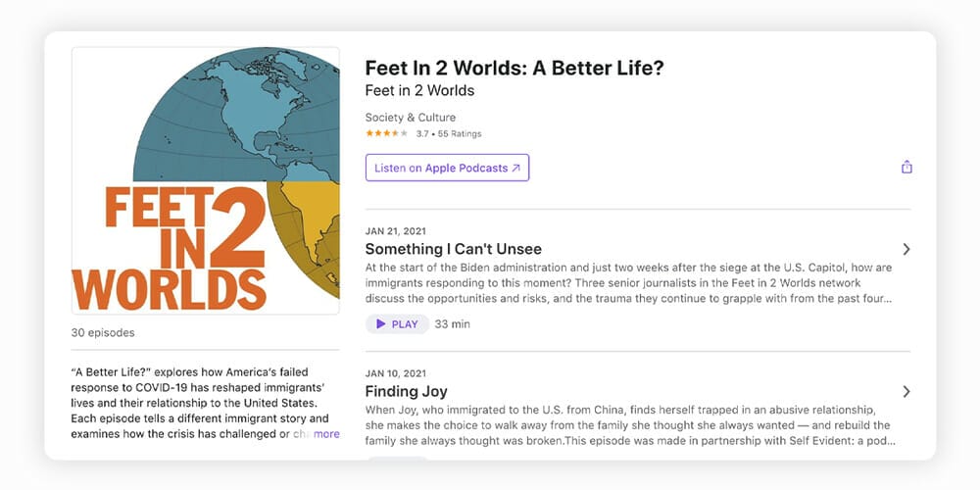Screen dimensions: 980x490
Task: Expand the Something I Can't Unsee chevron
Action: 906,249
